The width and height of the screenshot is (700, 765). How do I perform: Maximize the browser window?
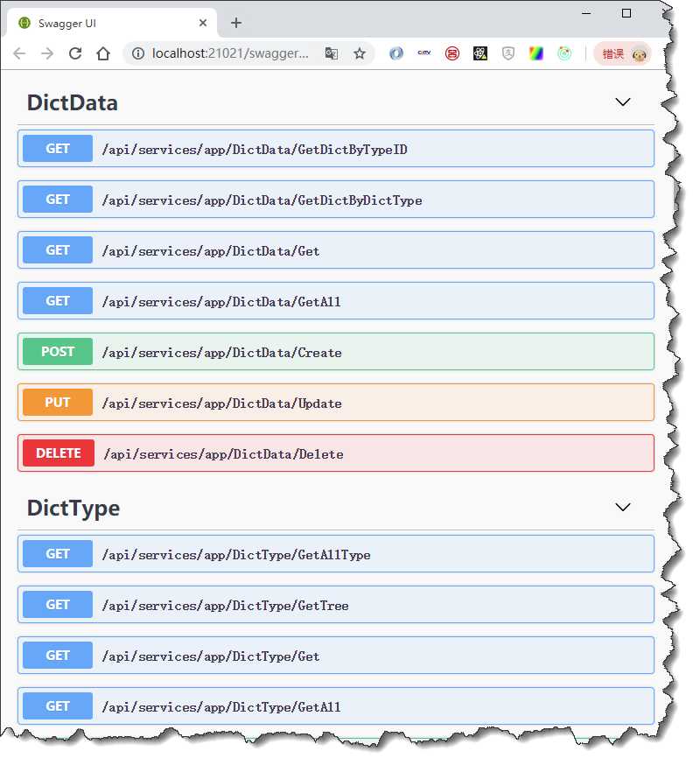[626, 13]
